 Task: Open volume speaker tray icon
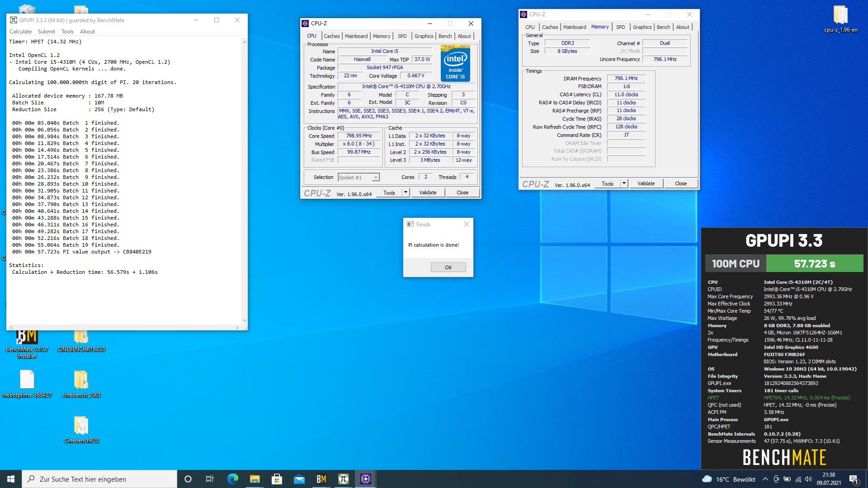click(808, 479)
